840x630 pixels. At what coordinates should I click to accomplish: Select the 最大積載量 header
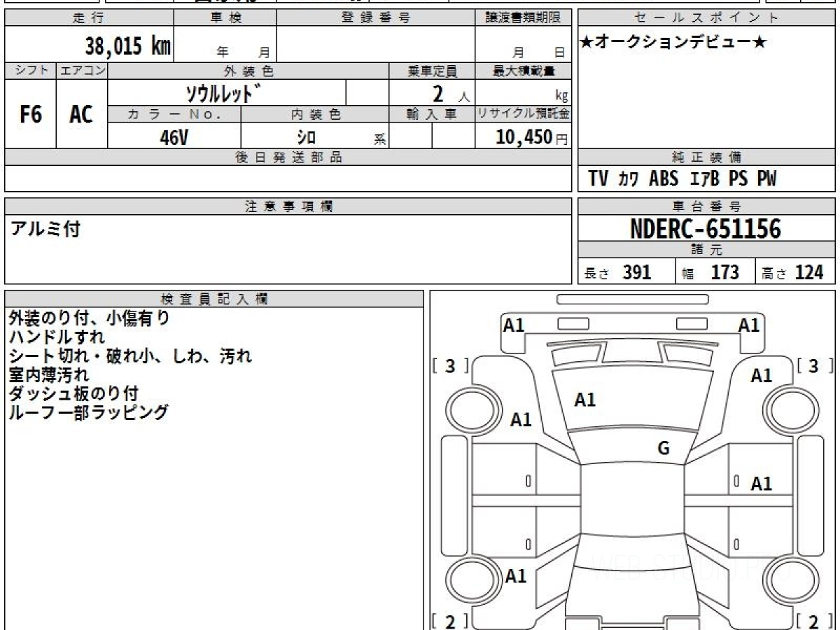tap(524, 71)
